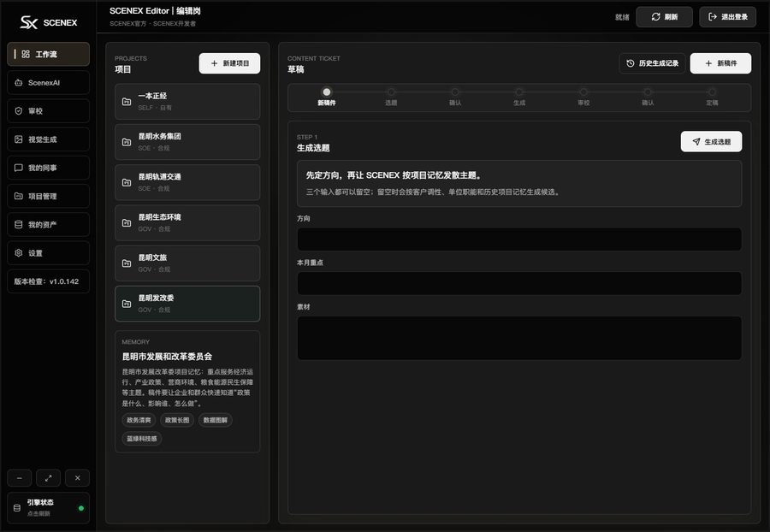Focus the 方向 input field
Screen dimensions: 770x532
519,239
